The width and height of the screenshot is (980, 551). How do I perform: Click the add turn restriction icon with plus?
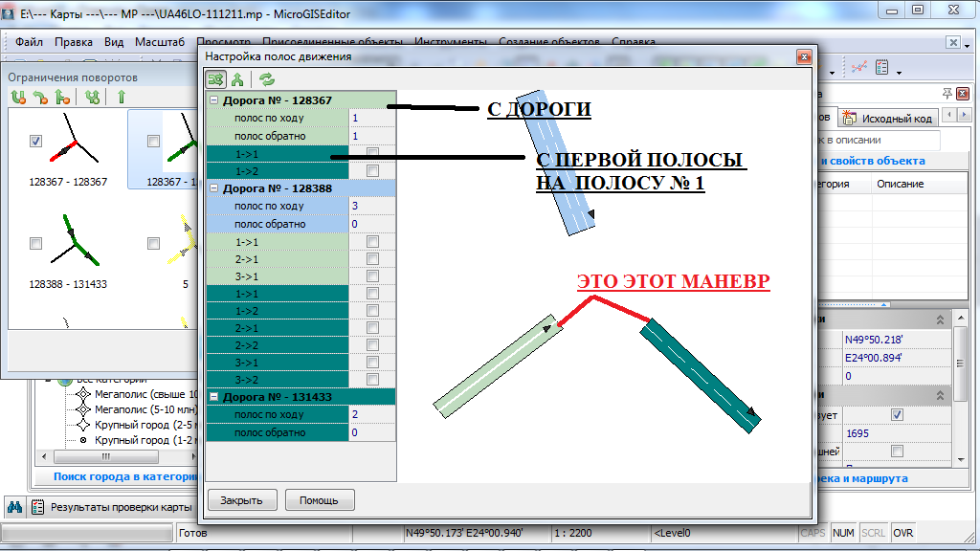(92, 97)
